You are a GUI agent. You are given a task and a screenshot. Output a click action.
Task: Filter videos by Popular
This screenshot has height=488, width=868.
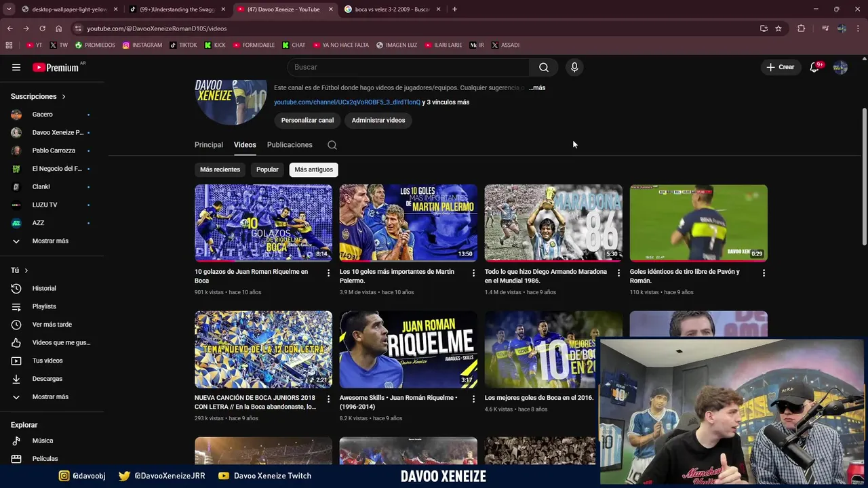tap(267, 169)
